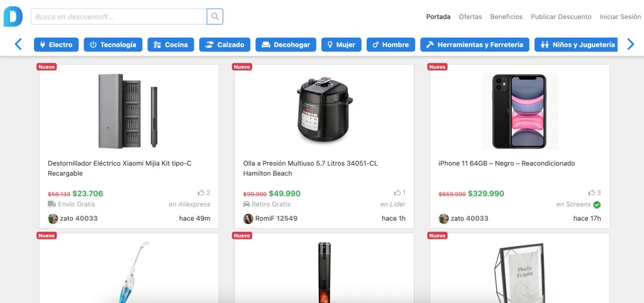Click RomiF user avatar
The height and width of the screenshot is (303, 644).
tap(248, 218)
